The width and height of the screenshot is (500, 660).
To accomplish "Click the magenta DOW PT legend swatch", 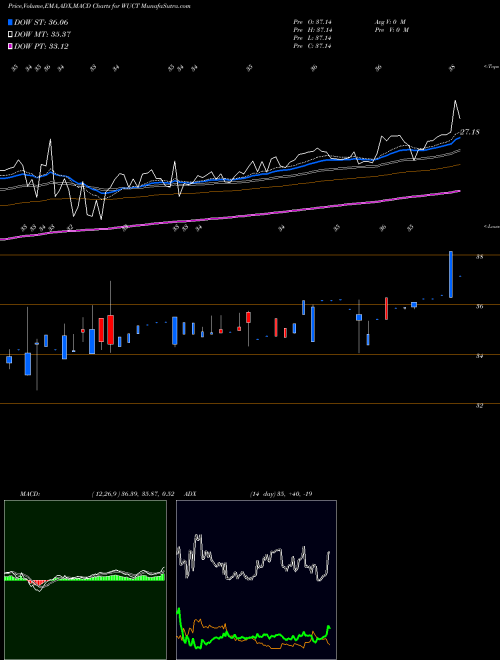I will (11, 46).
